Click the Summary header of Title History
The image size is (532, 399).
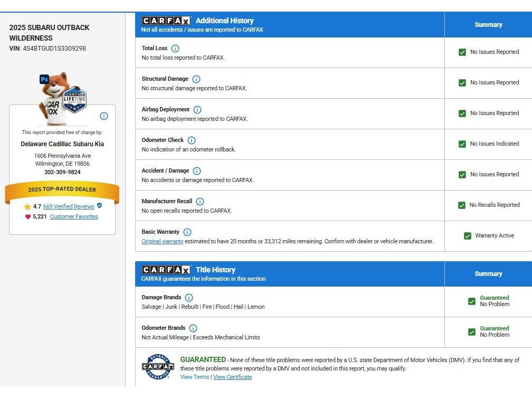(488, 274)
